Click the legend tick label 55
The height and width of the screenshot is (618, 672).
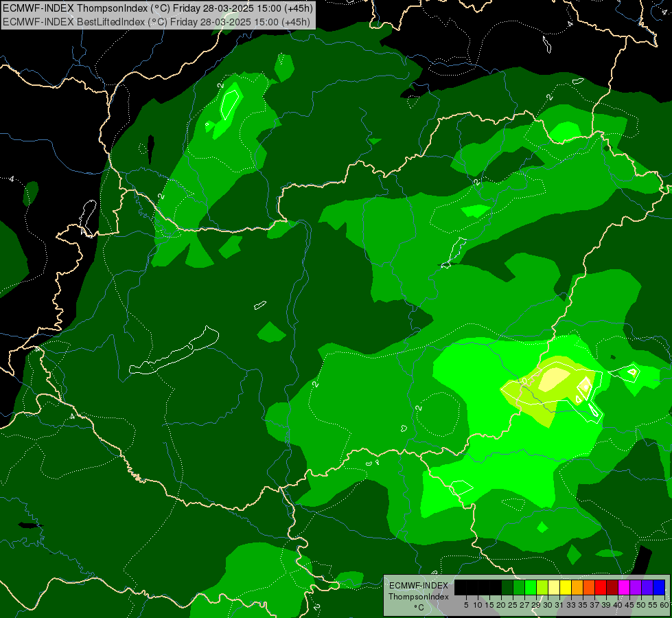[x=653, y=605]
